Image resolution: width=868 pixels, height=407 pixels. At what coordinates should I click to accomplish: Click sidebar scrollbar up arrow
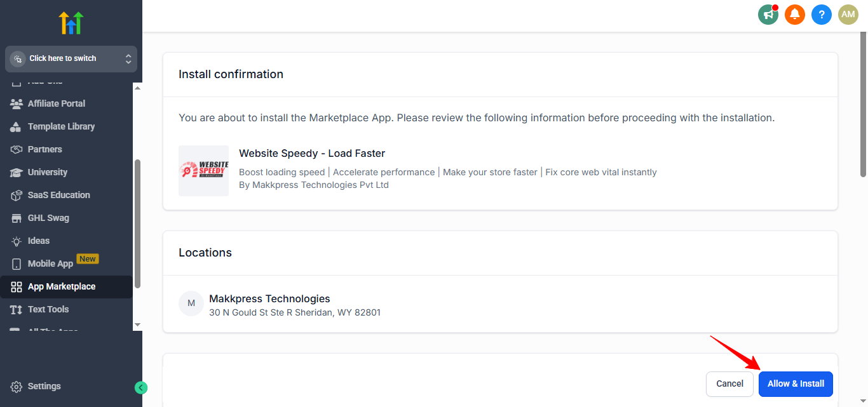[x=137, y=88]
